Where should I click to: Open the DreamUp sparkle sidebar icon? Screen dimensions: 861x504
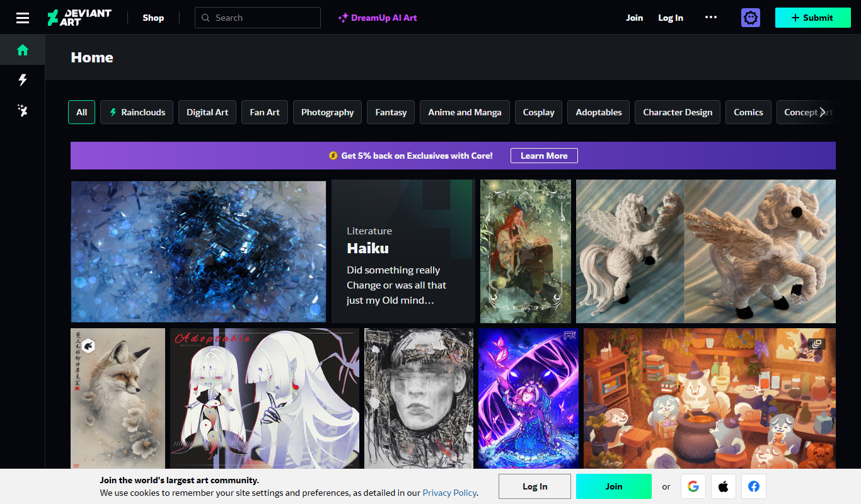coord(23,111)
